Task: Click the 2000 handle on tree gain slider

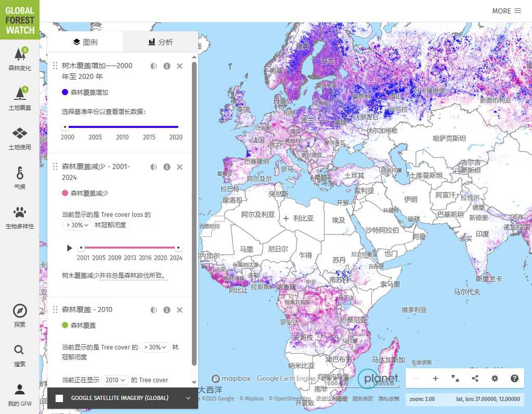Action: click(65, 127)
